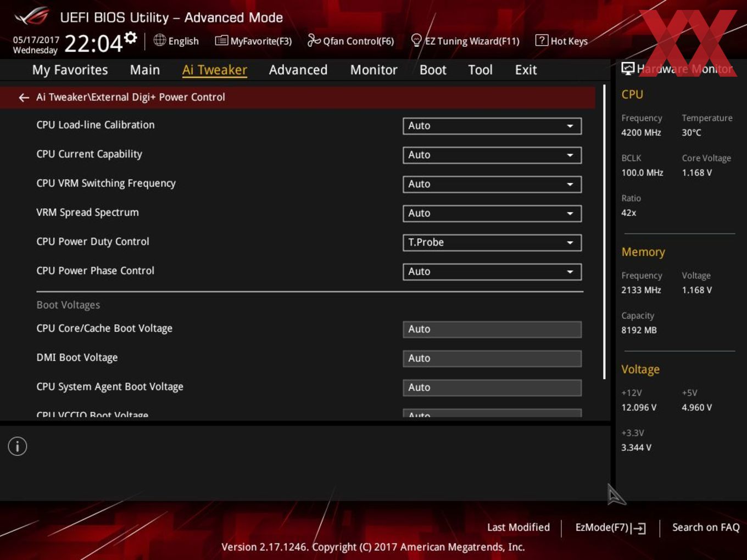Click memory capacity value 8192 MB
The width and height of the screenshot is (747, 560).
tap(639, 330)
